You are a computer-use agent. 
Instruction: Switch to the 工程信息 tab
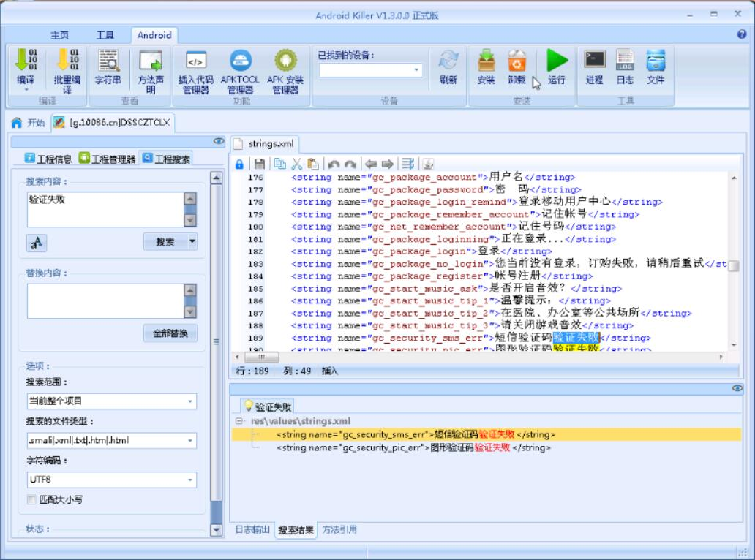48,159
